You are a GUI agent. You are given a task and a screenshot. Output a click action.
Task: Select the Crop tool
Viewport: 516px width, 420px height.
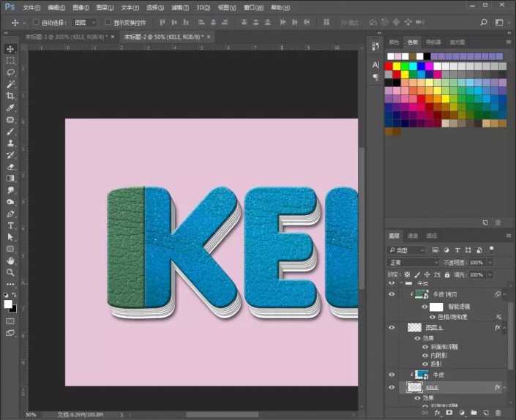coord(10,96)
